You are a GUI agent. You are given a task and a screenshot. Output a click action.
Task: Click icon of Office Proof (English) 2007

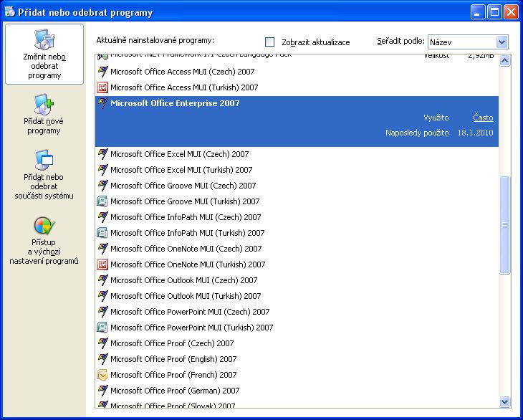[x=102, y=359]
